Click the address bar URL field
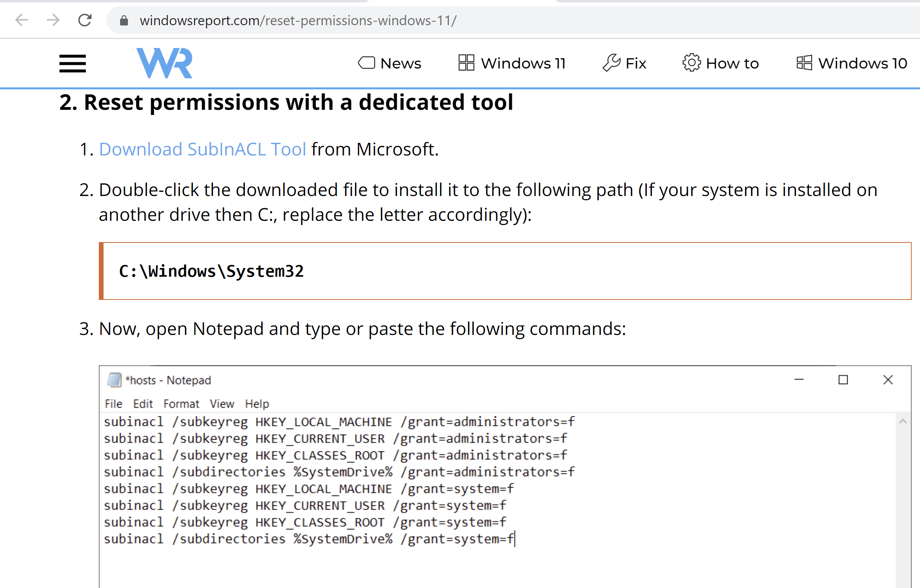Image resolution: width=920 pixels, height=588 pixels. pyautogui.click(x=298, y=20)
